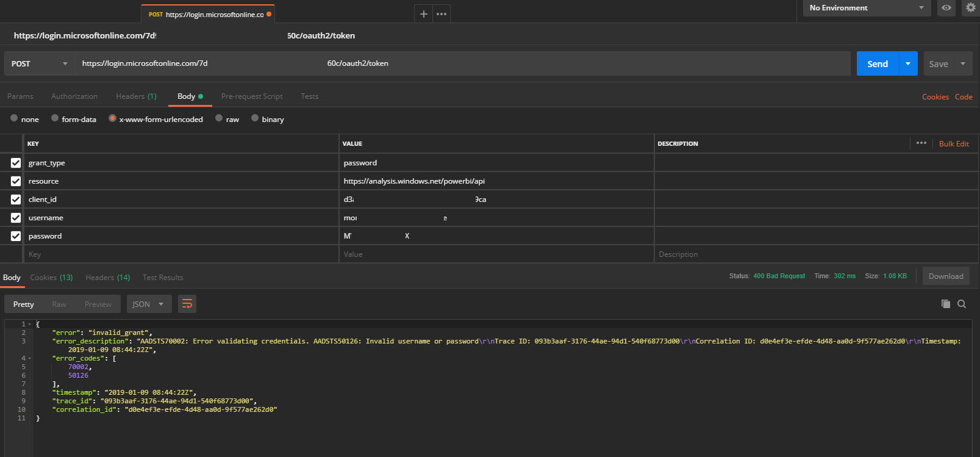Open the JSON response format dropdown

coord(148,304)
